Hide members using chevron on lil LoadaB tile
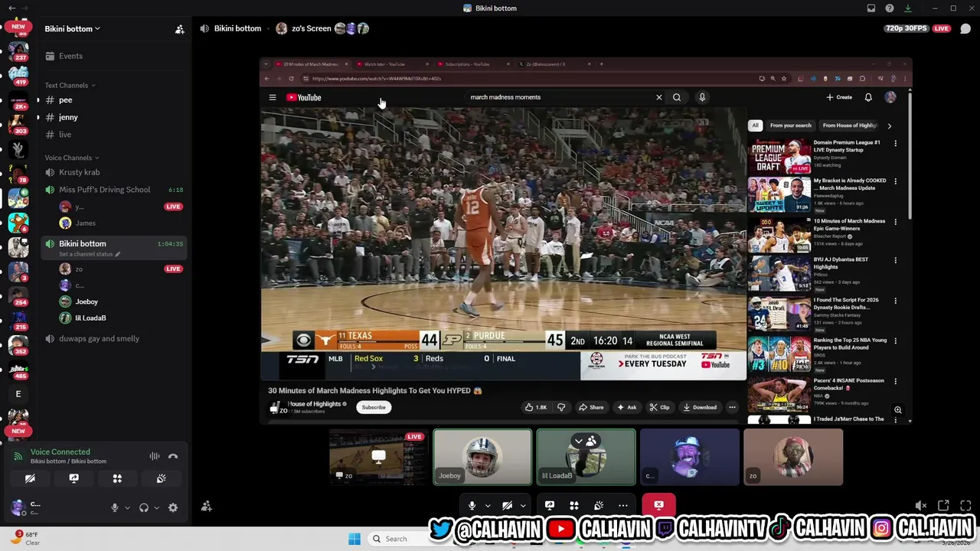The height and width of the screenshot is (551, 980). 579,441
